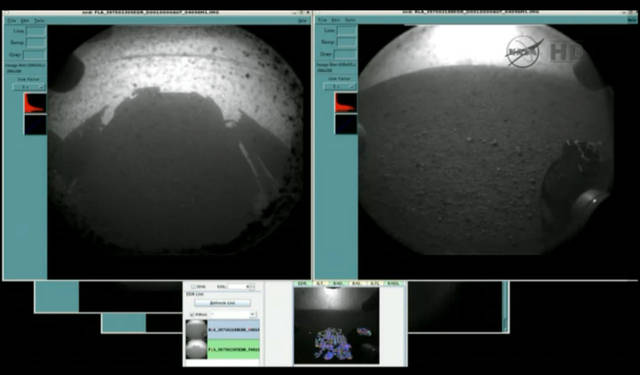Image resolution: width=640 pixels, height=375 pixels.
Task: Click the color-overlay terrain image in bottom viewer
Action: pos(336,325)
